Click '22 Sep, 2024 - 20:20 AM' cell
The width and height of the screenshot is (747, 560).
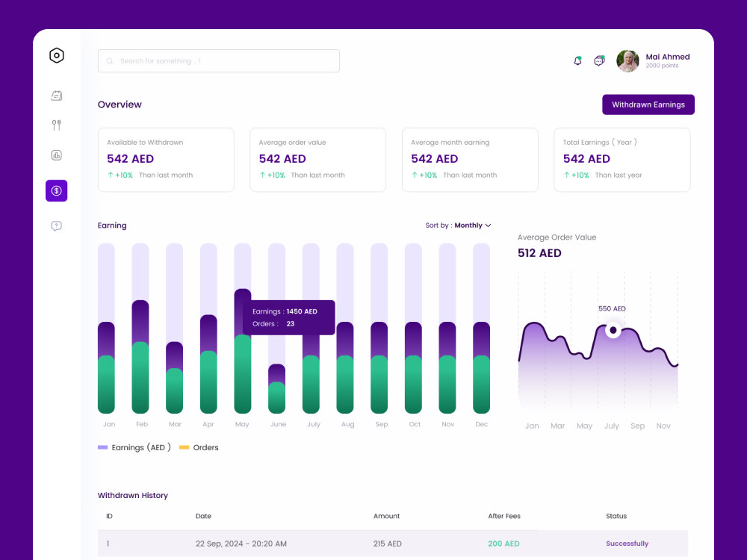pos(241,544)
